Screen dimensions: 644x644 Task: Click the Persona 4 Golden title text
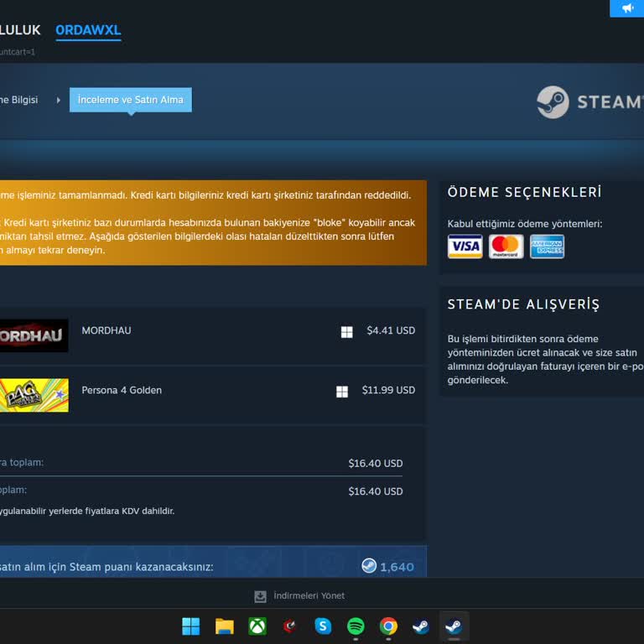(122, 390)
